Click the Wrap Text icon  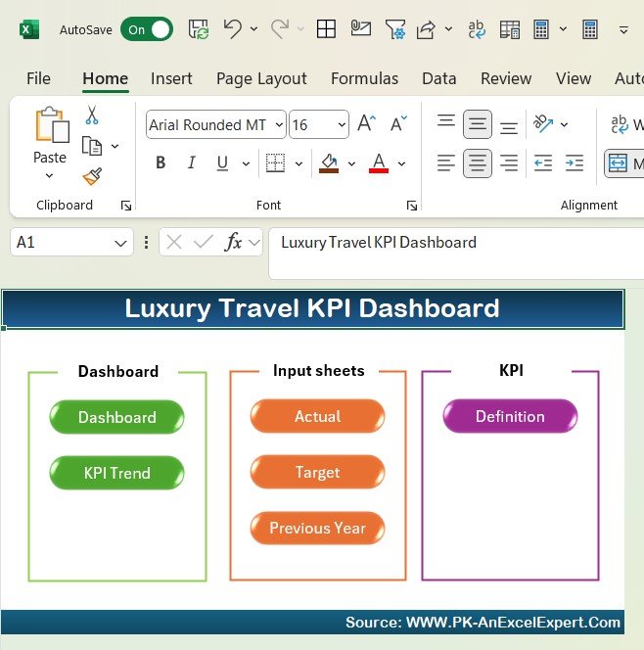tap(620, 124)
